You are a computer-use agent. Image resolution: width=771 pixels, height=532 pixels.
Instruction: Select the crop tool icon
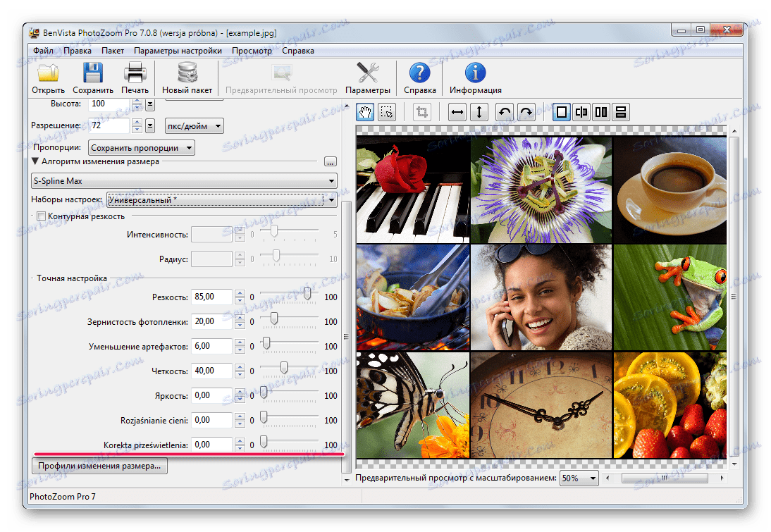[422, 112]
